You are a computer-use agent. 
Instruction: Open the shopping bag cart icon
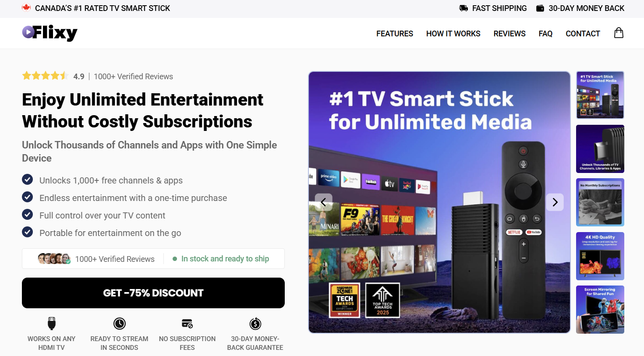tap(619, 33)
